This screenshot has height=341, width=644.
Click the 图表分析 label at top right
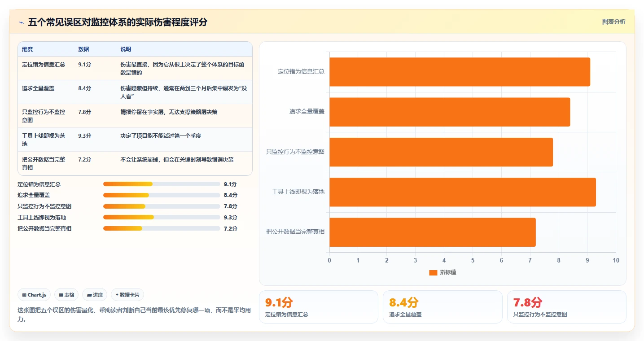(x=613, y=22)
